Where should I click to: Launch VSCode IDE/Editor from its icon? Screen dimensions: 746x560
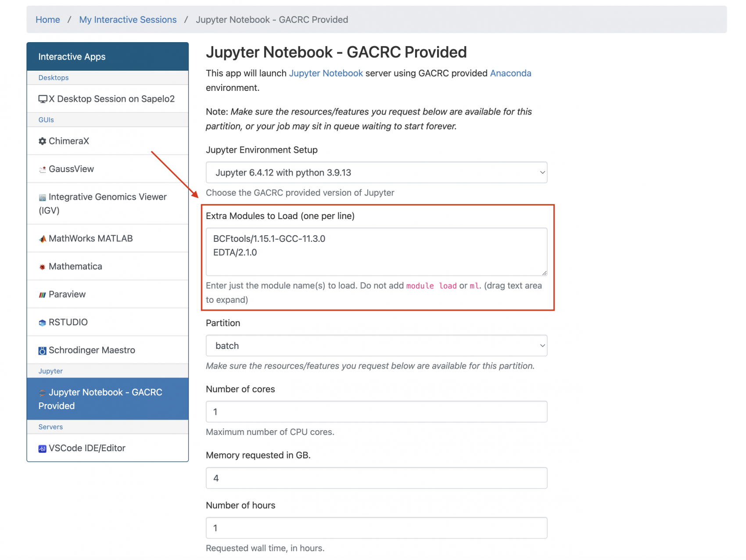[42, 448]
